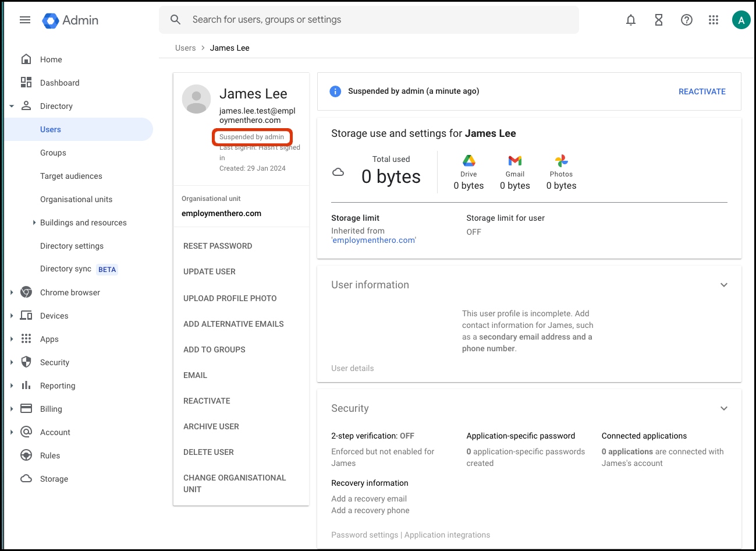The height and width of the screenshot is (551, 756).
Task: Expand the User information section
Action: click(723, 285)
